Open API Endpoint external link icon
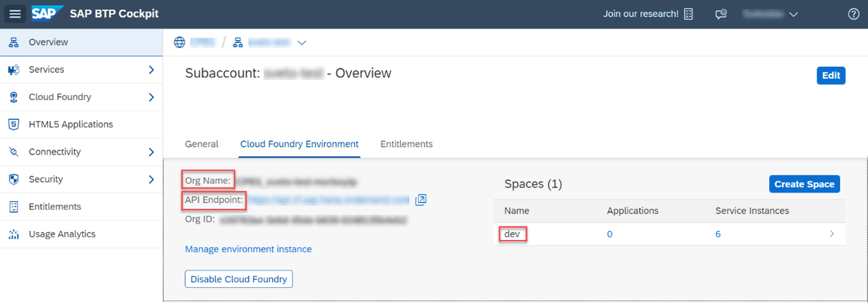This screenshot has width=868, height=303. [421, 200]
